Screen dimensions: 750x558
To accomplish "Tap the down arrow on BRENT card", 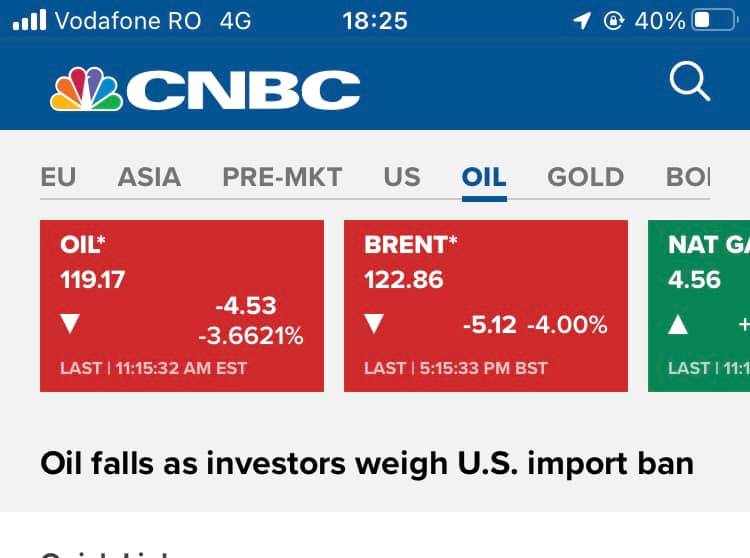I will tap(374, 323).
